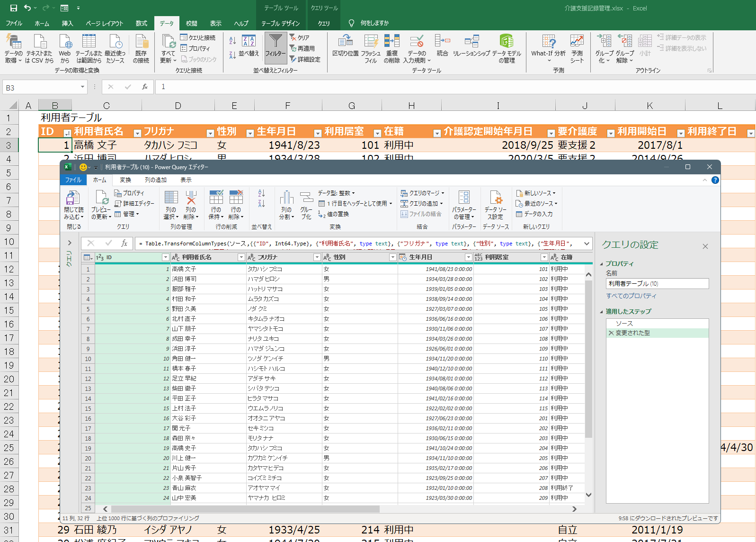
Task: Open the データ型: 整数 dropdown
Action: [x=336, y=193]
